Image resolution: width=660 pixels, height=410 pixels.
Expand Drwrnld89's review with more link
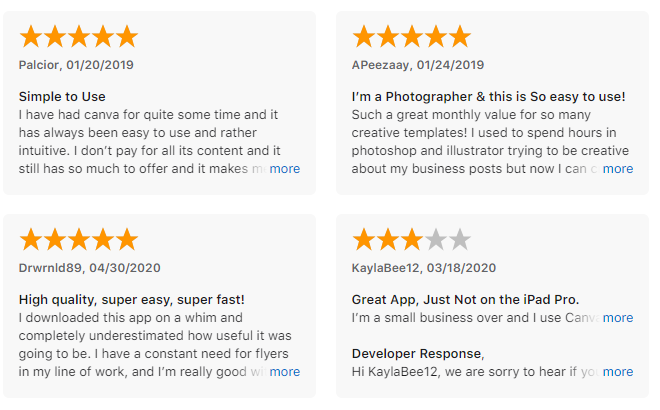[285, 372]
